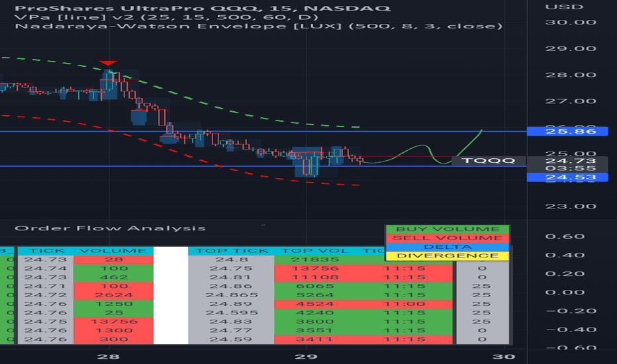Click the top vol cell 5264
The width and height of the screenshot is (617, 364).
click(315, 295)
